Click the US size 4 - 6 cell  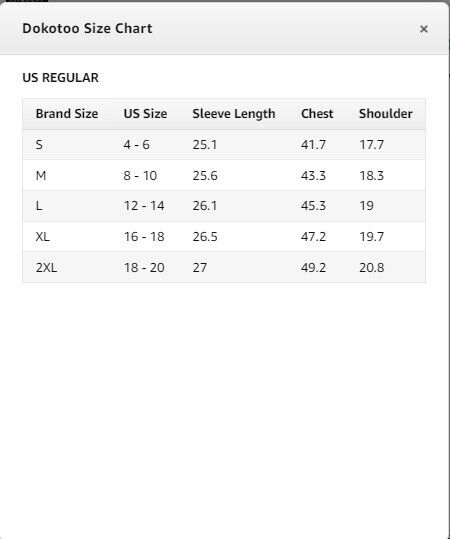coord(137,144)
